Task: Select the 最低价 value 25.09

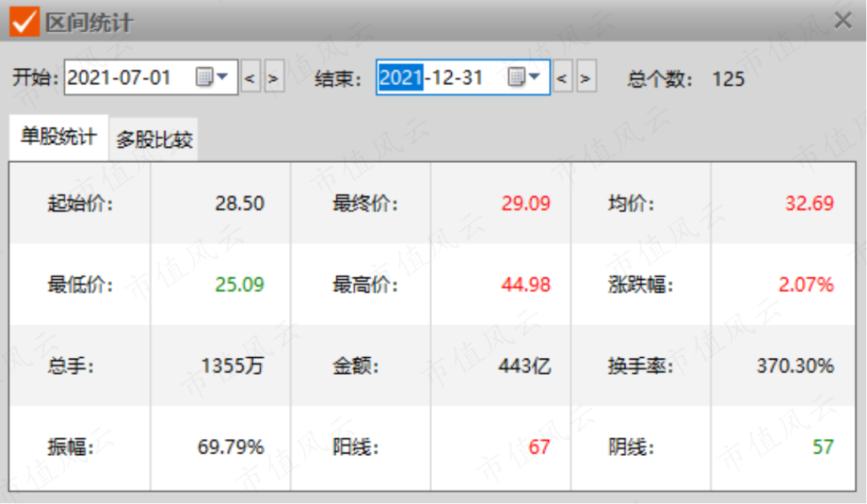Action: coord(239,285)
